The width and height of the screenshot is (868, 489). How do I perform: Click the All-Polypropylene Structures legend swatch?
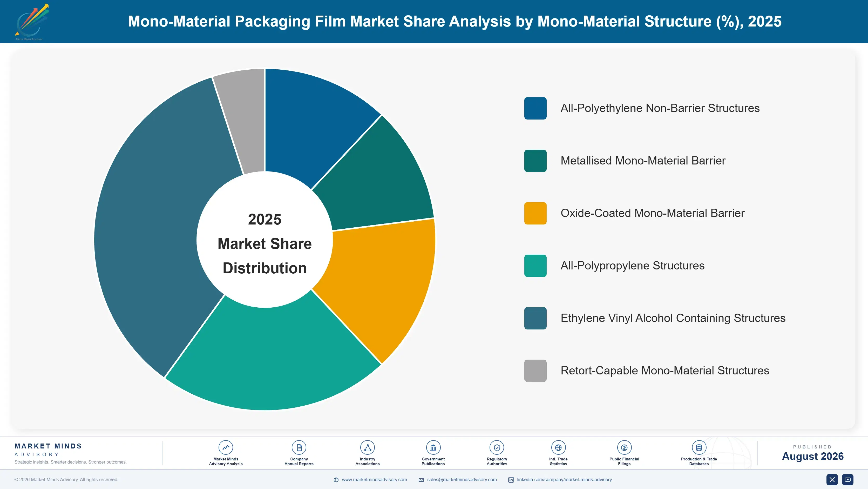(x=535, y=266)
